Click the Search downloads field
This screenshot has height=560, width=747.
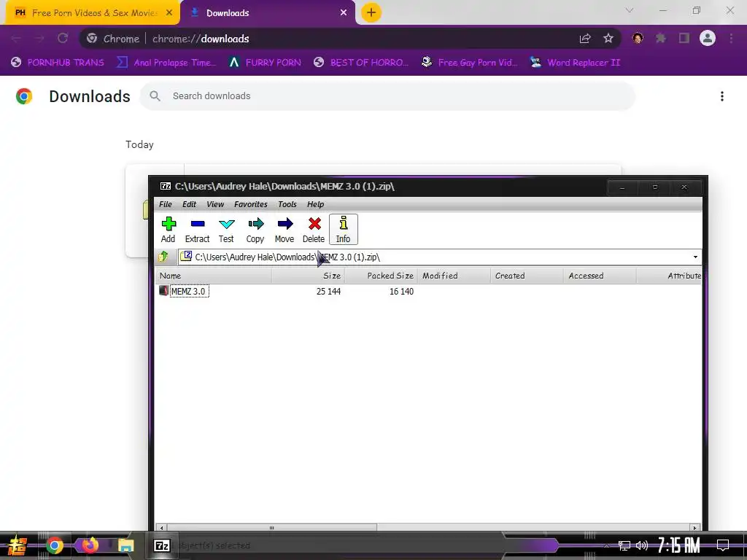click(387, 96)
